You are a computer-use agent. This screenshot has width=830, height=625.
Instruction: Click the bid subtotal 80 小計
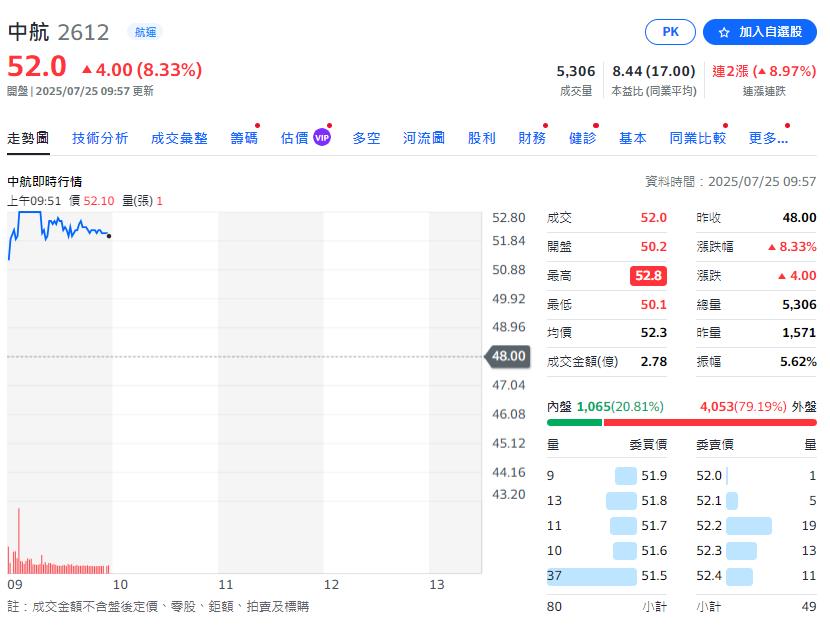pyautogui.click(x=607, y=606)
